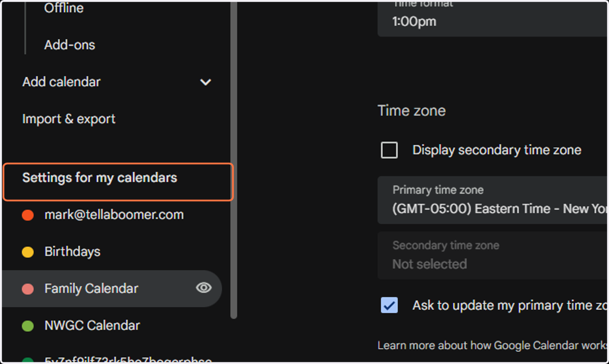Click the yellow dot beside Birthdays

pyautogui.click(x=28, y=252)
